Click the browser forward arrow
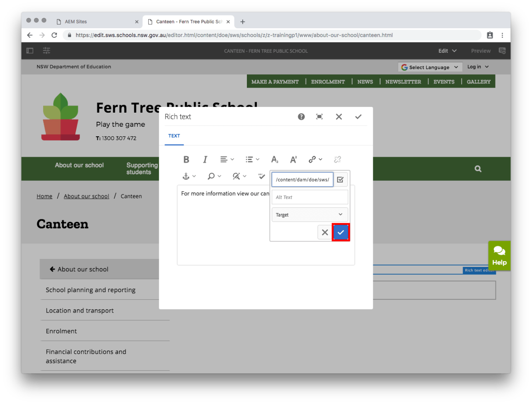The image size is (532, 404). (x=42, y=35)
